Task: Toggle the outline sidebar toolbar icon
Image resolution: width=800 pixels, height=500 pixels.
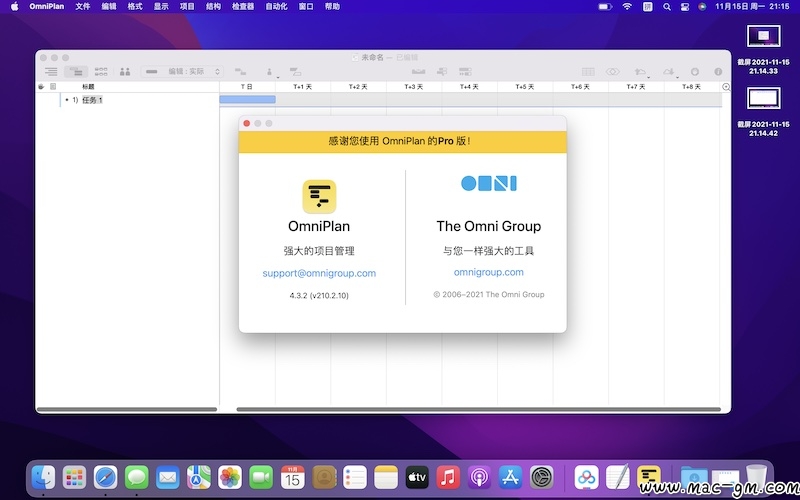Action: (51, 71)
